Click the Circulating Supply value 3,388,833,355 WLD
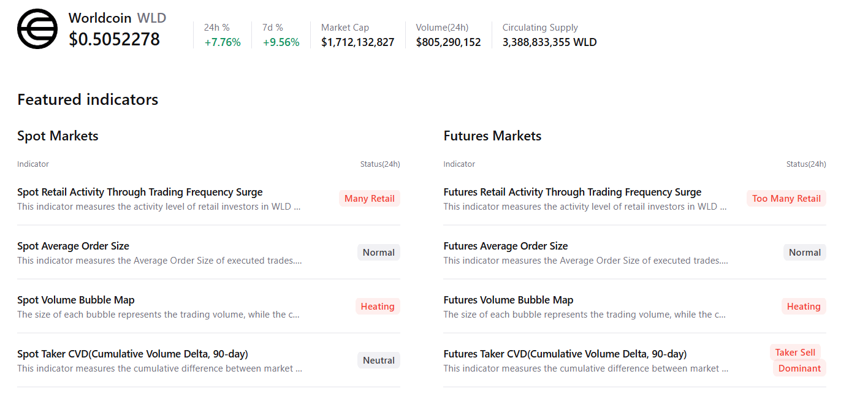 (550, 42)
